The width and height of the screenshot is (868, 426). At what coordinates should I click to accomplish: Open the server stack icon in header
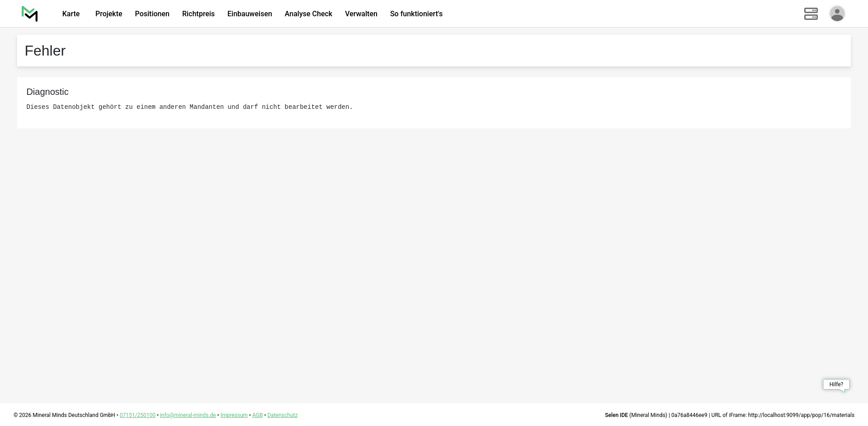pyautogui.click(x=811, y=14)
